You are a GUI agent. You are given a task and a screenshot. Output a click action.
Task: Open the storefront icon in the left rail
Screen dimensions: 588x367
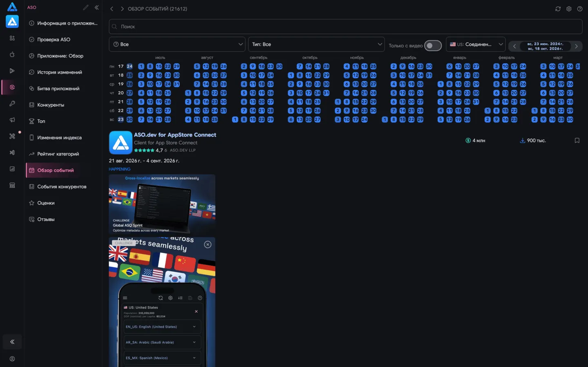click(x=12, y=185)
